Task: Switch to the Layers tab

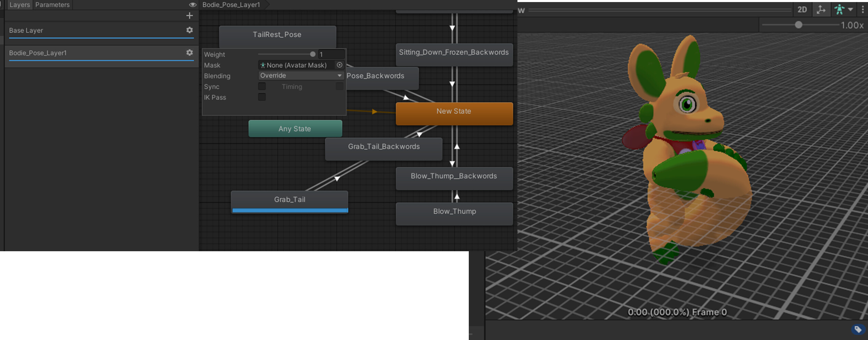Action: [x=19, y=5]
